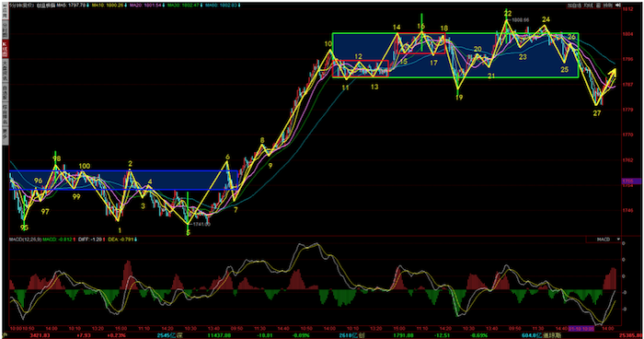The image size is (644, 339).
Task: Click the arrow icon after the DIFF value
Action: (x=105, y=239)
